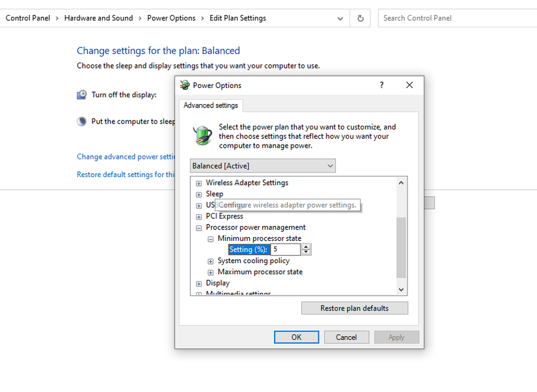Click the green power plan icon
The image size is (537, 392).
[x=202, y=134]
